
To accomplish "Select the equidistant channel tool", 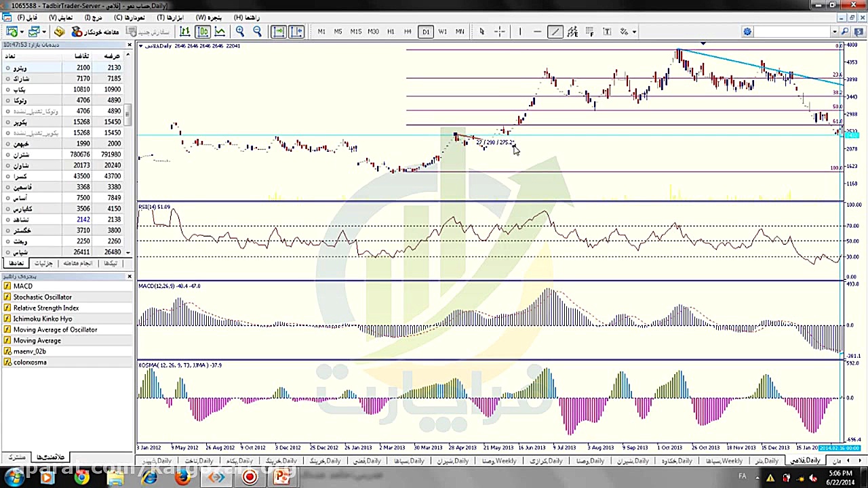I will 572,31.
